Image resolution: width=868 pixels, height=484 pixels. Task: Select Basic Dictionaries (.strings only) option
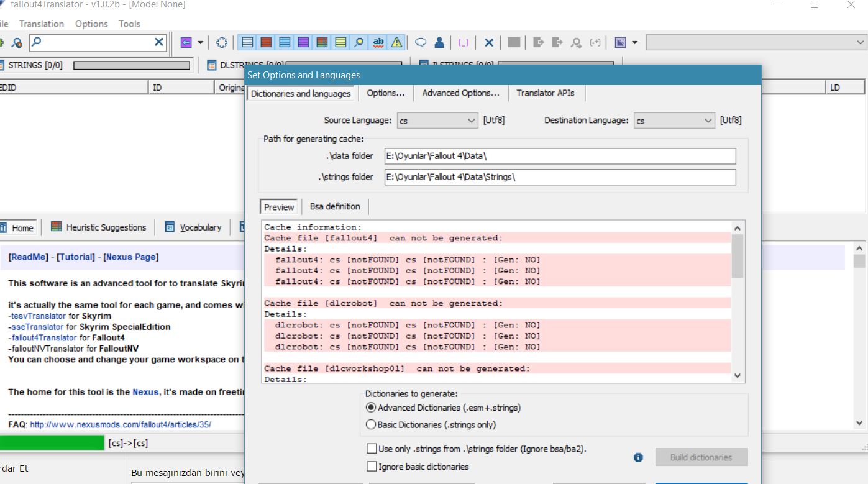click(431, 425)
